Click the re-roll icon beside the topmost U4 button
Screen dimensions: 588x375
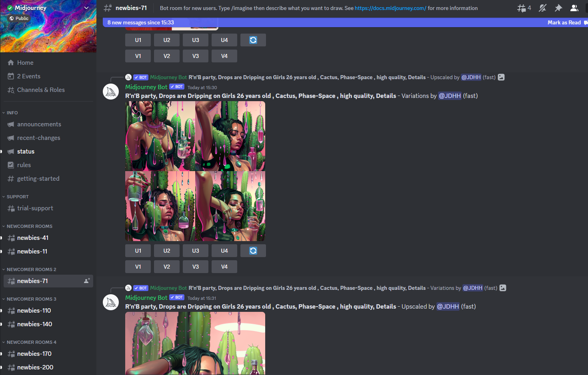point(253,40)
